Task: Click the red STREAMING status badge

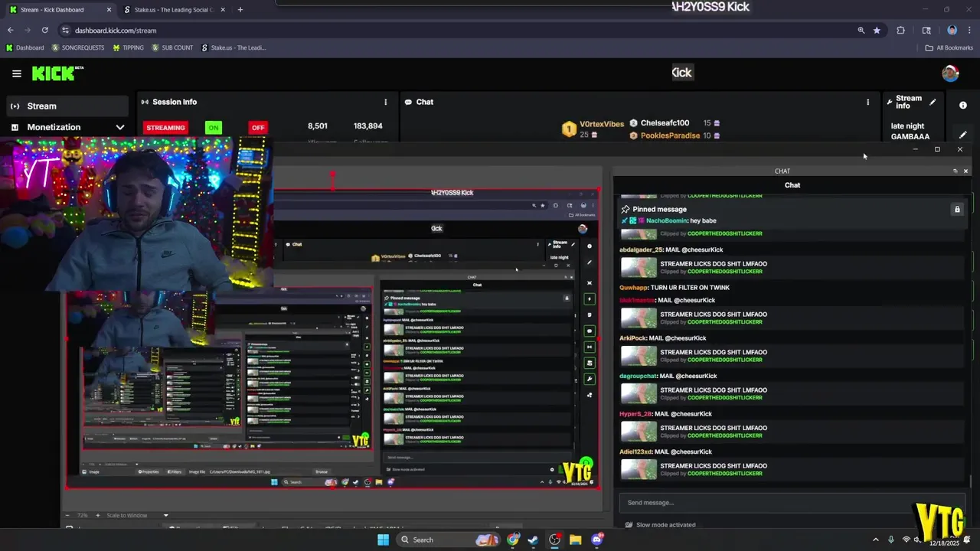Action: coord(165,128)
